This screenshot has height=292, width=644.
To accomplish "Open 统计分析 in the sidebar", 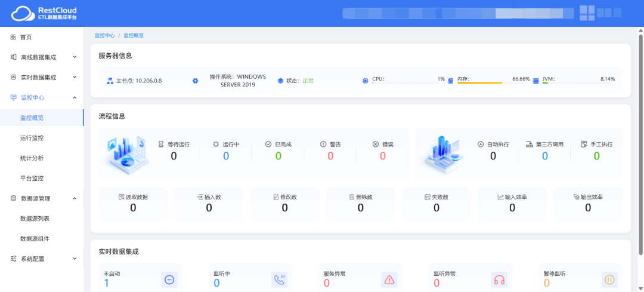I will (42, 158).
